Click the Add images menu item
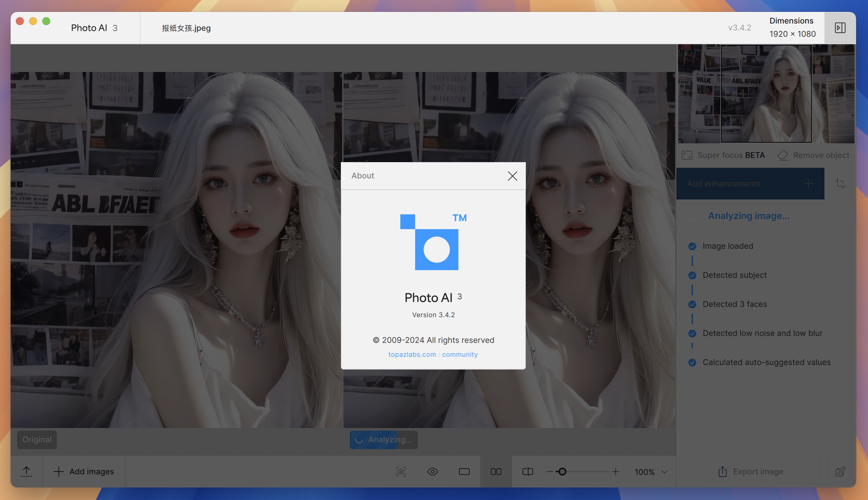 click(84, 471)
